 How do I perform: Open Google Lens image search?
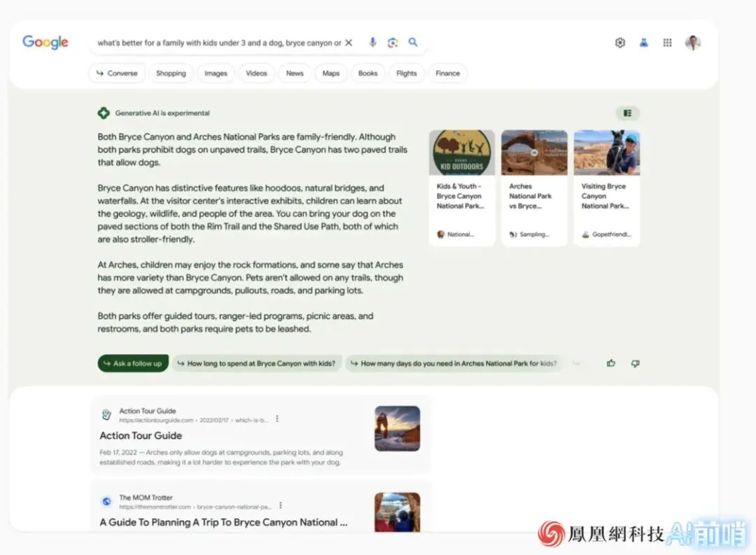coord(393,43)
